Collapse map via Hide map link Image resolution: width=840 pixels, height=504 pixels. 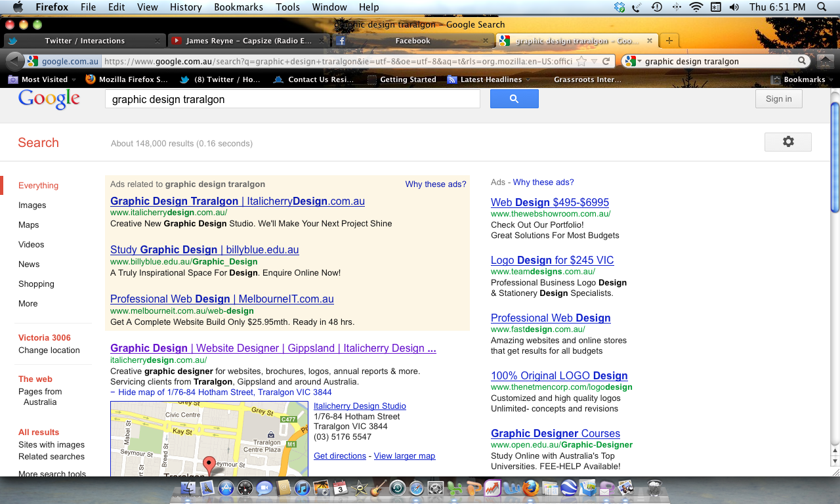click(x=221, y=392)
